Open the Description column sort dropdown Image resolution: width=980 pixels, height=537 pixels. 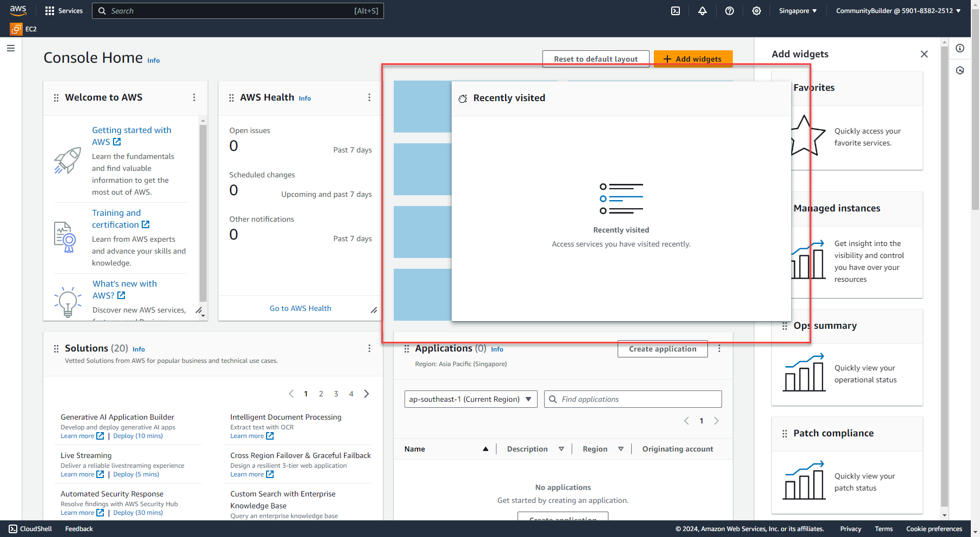pos(561,449)
